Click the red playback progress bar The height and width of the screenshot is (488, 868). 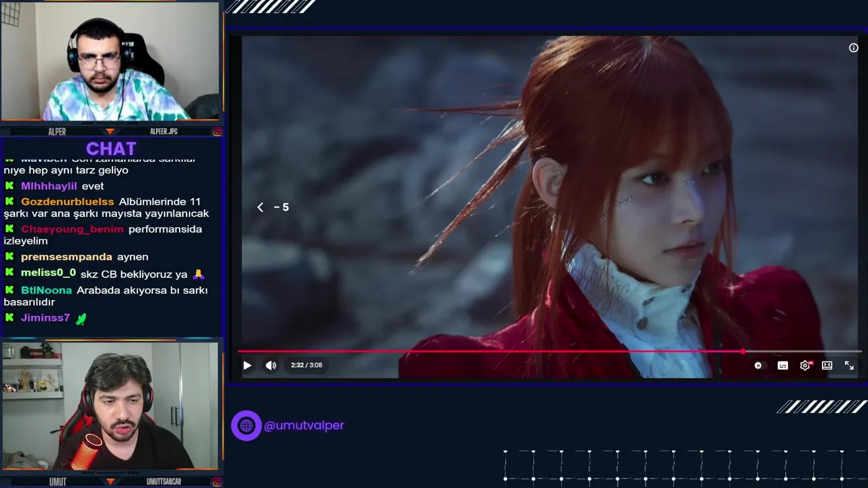[490, 352]
